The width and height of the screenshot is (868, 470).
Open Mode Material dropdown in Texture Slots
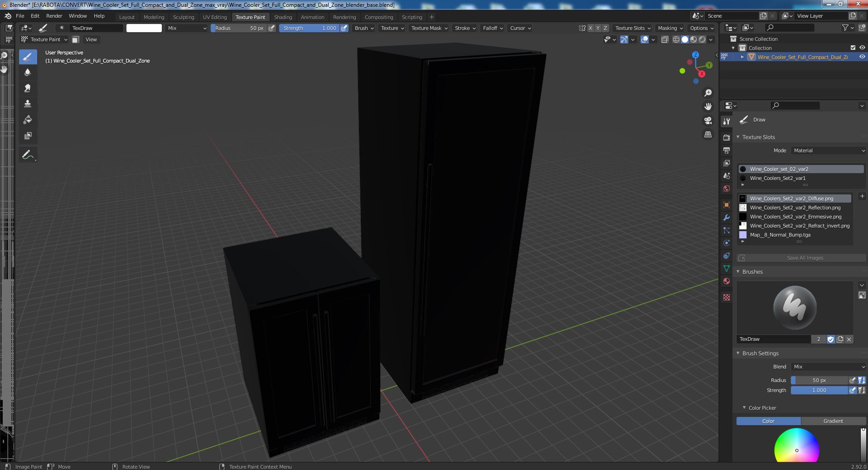[829, 150]
